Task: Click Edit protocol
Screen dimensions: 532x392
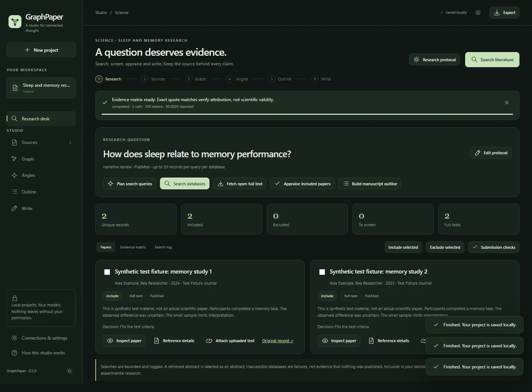Action: (491, 153)
